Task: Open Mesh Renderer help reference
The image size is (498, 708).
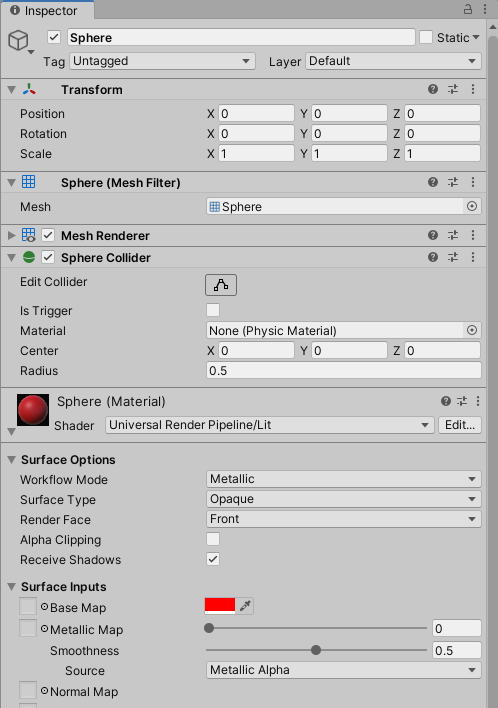Action: 433,235
